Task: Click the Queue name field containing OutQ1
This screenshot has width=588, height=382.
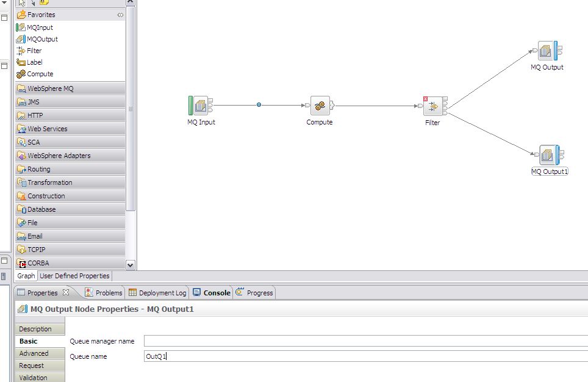Action: 365,356
